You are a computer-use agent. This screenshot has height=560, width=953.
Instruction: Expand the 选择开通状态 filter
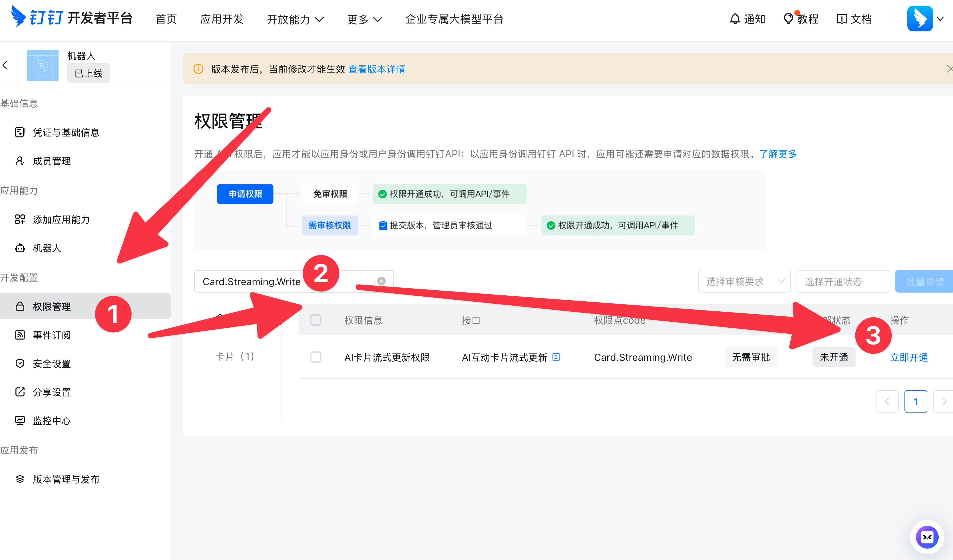click(843, 281)
